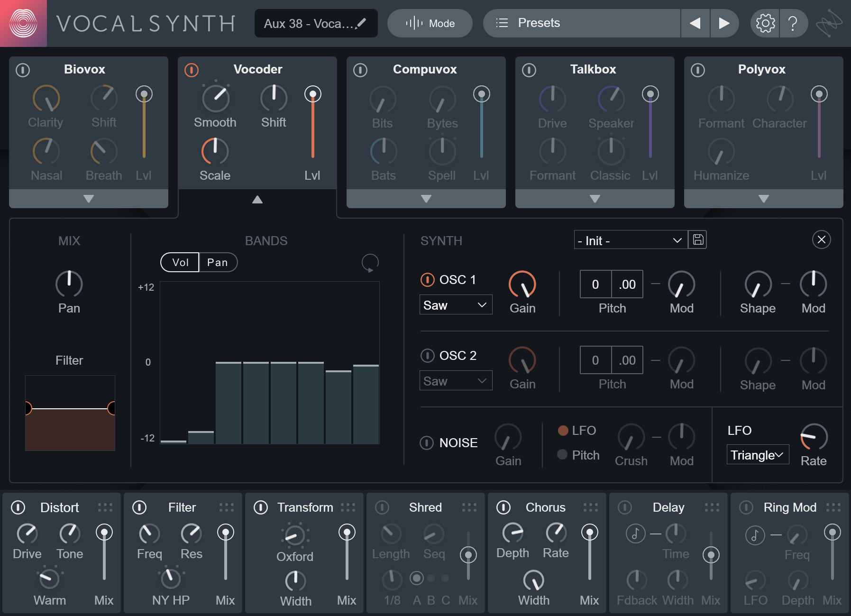The height and width of the screenshot is (616, 851).
Task: Click the LFO Rate knob
Action: click(x=814, y=437)
